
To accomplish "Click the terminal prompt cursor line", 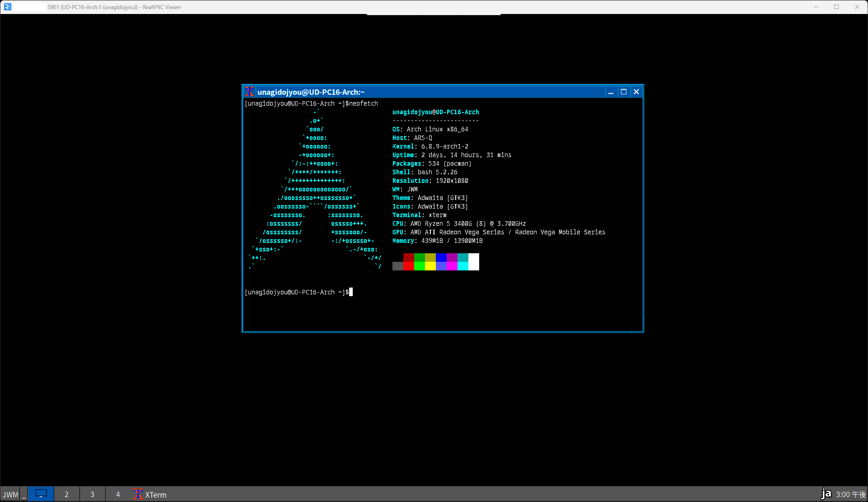I will point(351,292).
